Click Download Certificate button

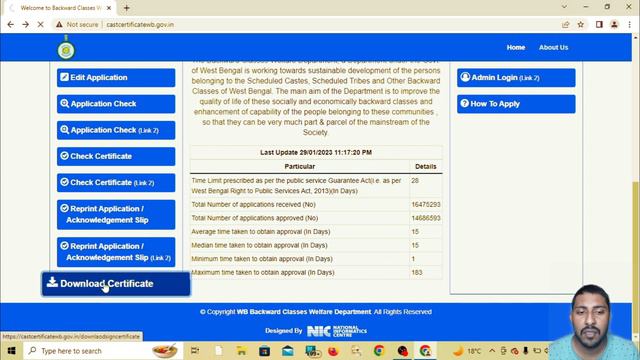point(116,284)
